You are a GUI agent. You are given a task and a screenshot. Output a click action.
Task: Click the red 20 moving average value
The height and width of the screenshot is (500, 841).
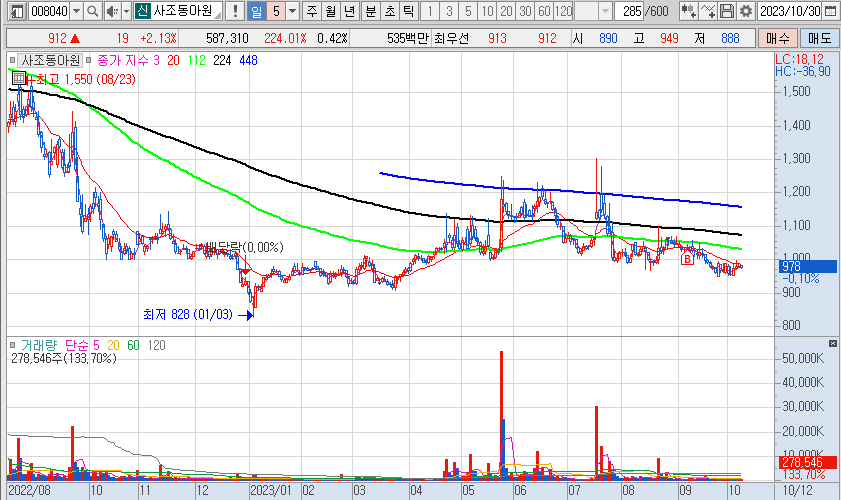(x=173, y=61)
